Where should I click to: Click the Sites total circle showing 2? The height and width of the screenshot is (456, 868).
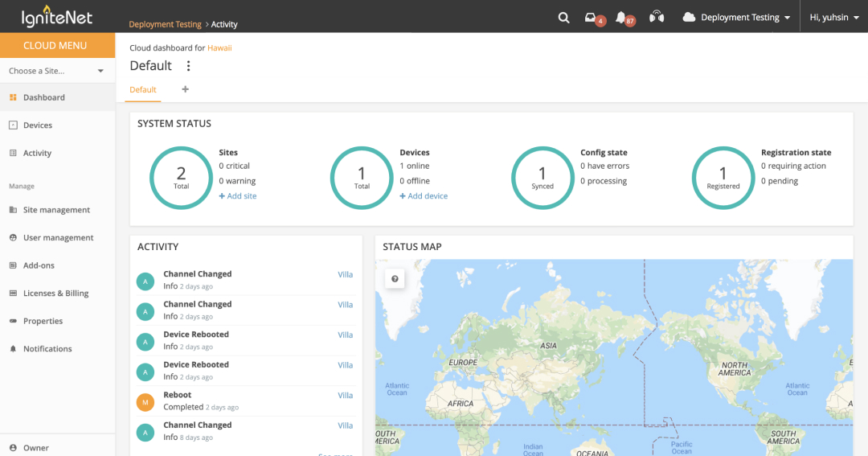[x=181, y=178]
